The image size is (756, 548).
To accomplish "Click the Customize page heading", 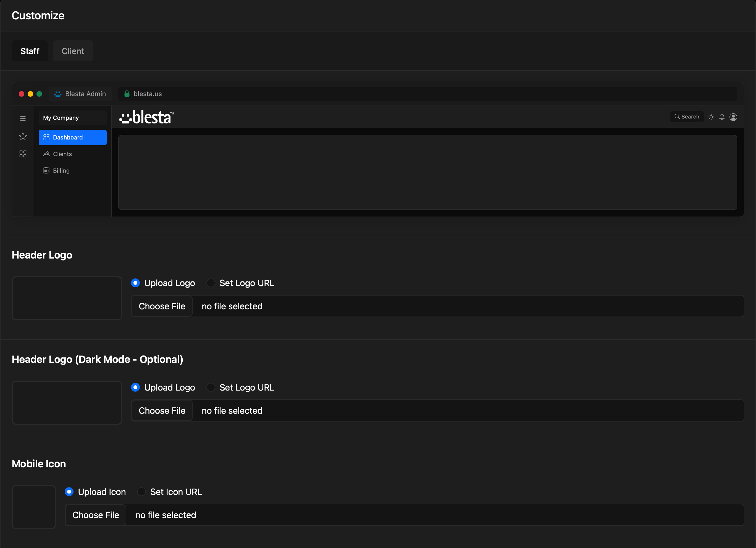I will (x=38, y=16).
